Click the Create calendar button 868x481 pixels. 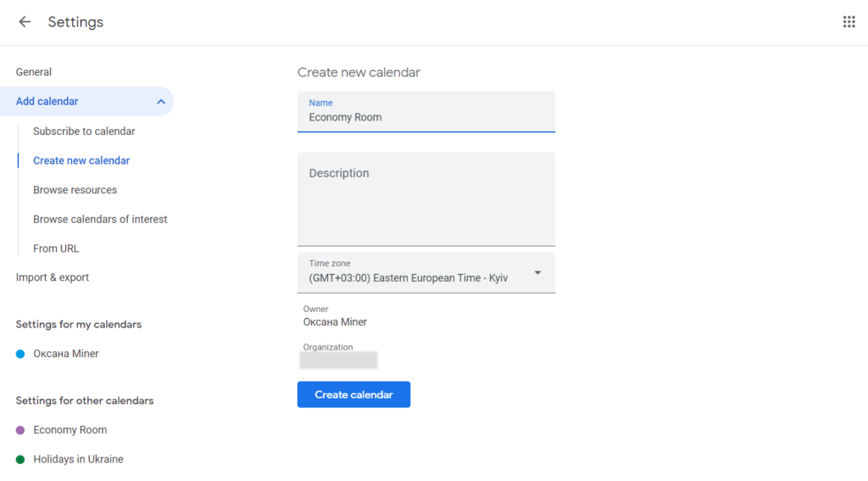coord(353,394)
